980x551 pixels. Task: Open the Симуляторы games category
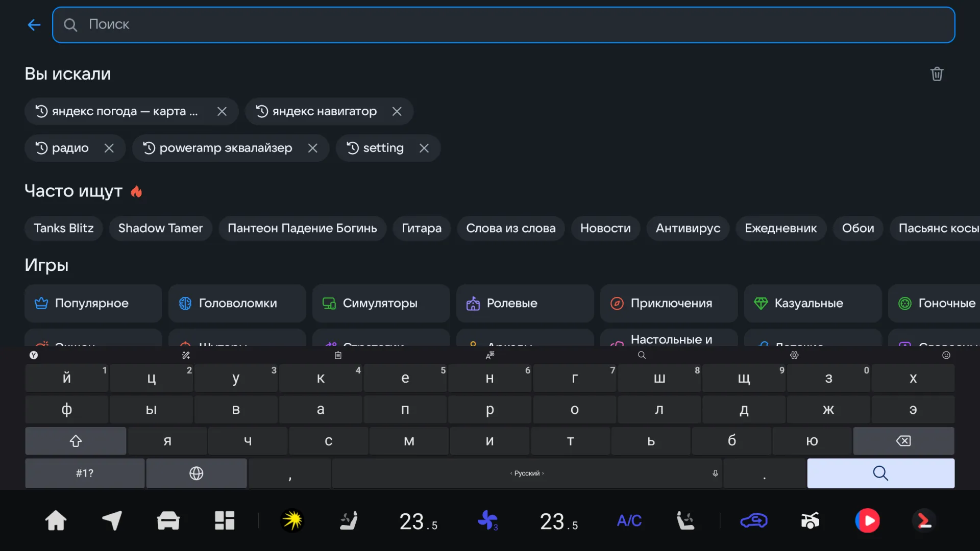click(381, 303)
